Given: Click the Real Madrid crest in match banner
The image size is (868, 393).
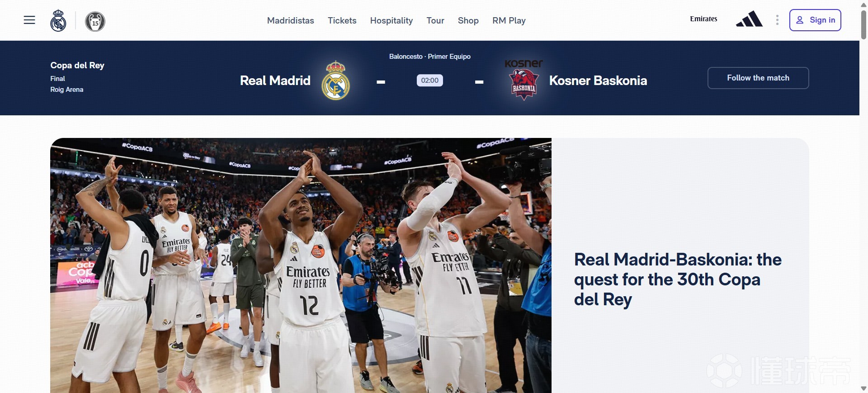Looking at the screenshot, I should pos(335,80).
